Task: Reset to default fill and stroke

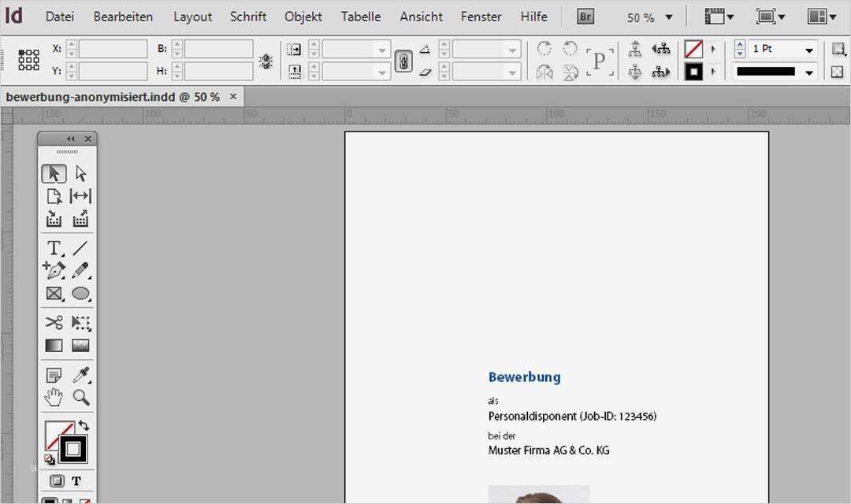Action: [50, 460]
